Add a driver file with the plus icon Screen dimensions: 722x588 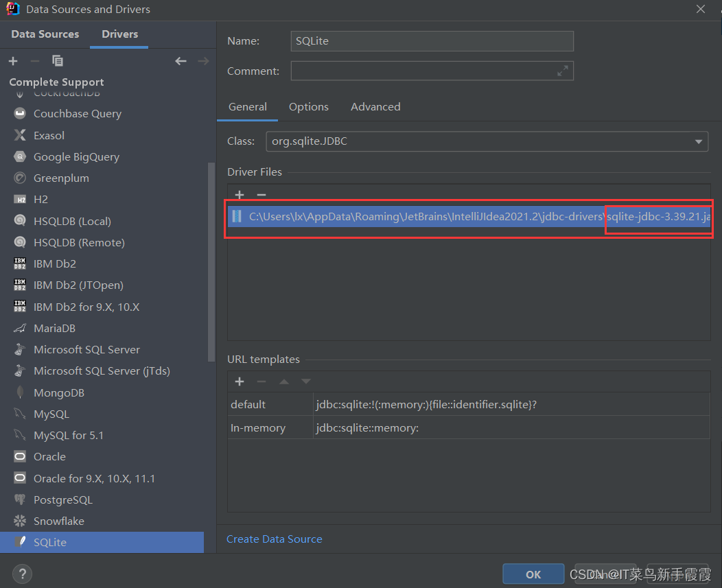(x=240, y=195)
